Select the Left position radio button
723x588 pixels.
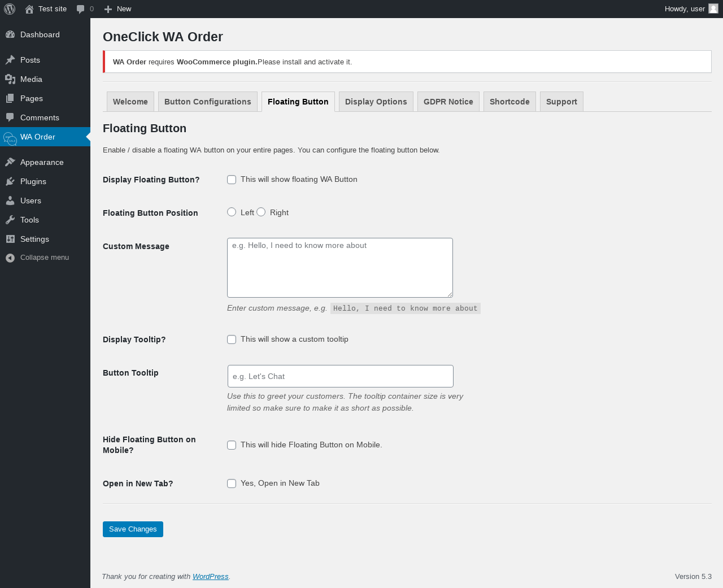(x=232, y=212)
